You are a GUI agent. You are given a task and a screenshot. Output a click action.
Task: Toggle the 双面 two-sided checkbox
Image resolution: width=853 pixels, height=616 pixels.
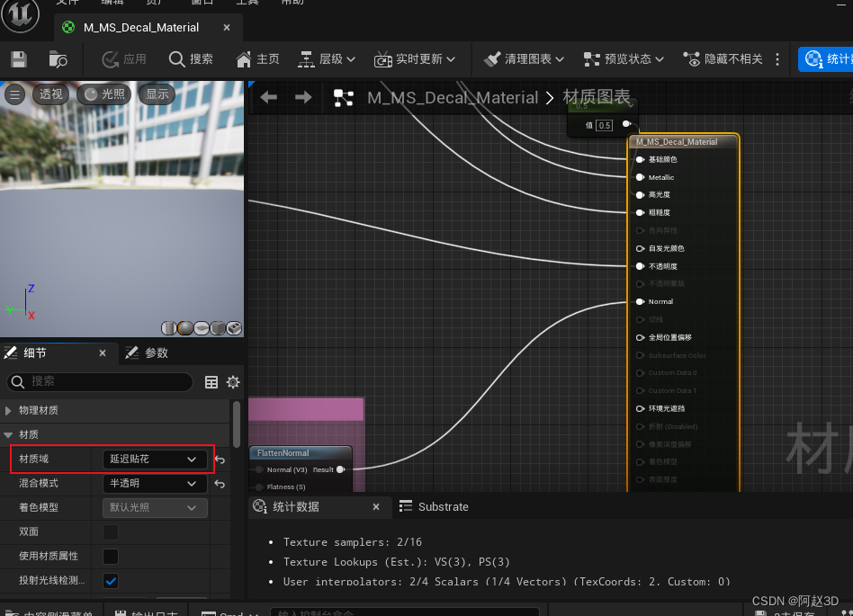click(x=111, y=532)
